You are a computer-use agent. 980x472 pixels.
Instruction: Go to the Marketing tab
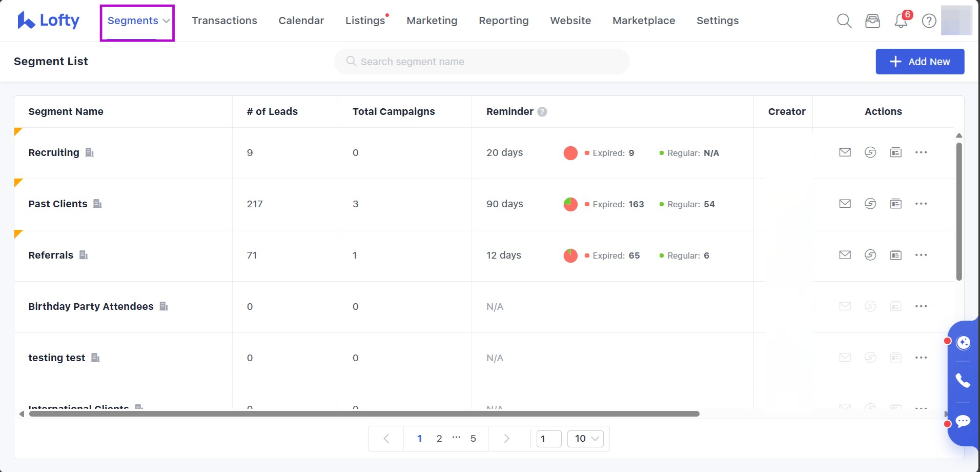coord(432,21)
